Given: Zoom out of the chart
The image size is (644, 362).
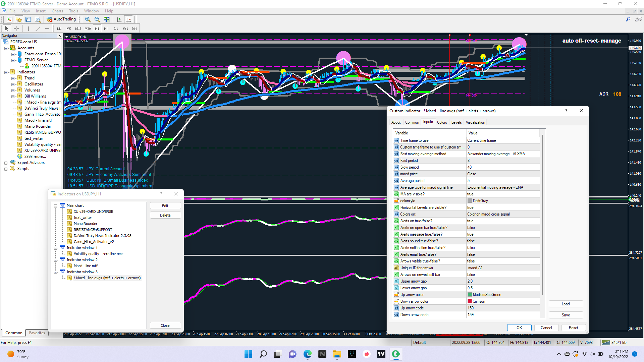Looking at the screenshot, I should click(x=97, y=19).
